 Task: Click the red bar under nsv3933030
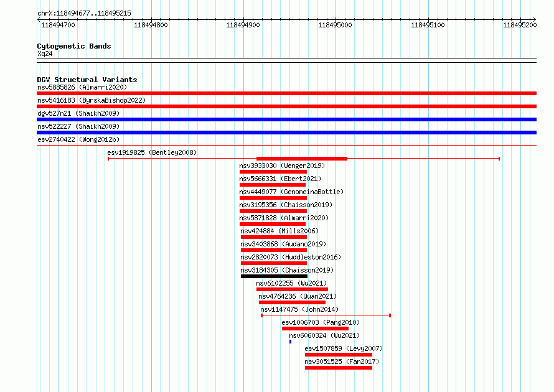point(273,172)
